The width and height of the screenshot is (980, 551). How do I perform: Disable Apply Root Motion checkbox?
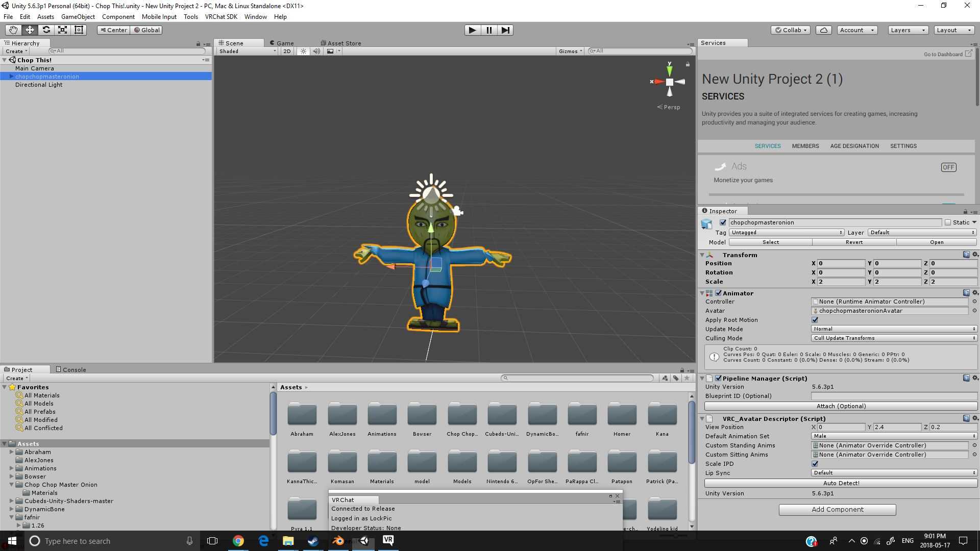coord(815,320)
